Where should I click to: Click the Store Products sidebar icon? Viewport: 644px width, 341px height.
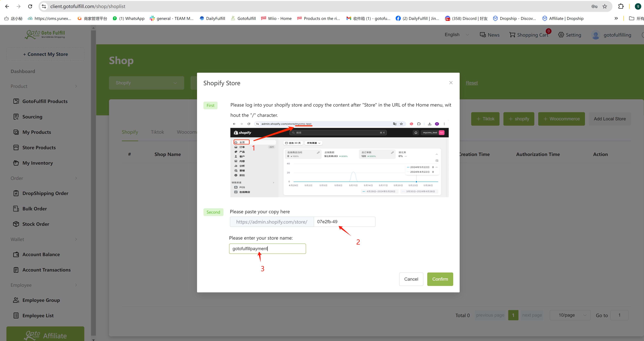16,147
